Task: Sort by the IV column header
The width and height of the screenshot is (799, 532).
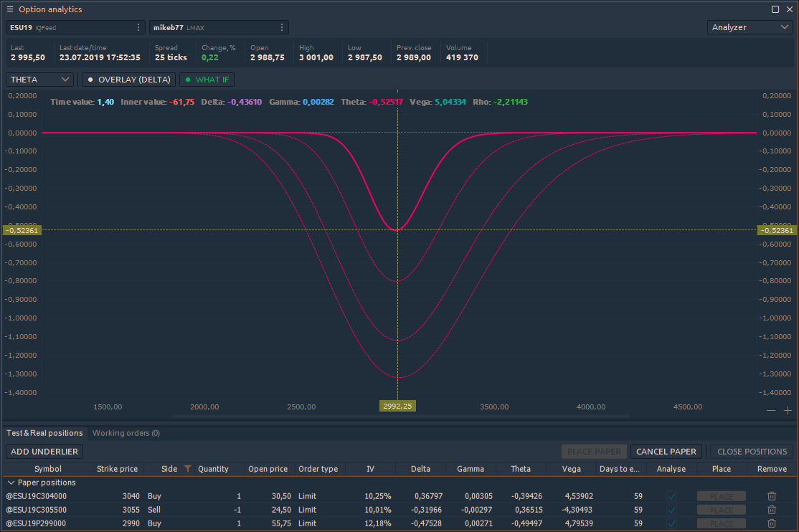Action: coord(371,469)
